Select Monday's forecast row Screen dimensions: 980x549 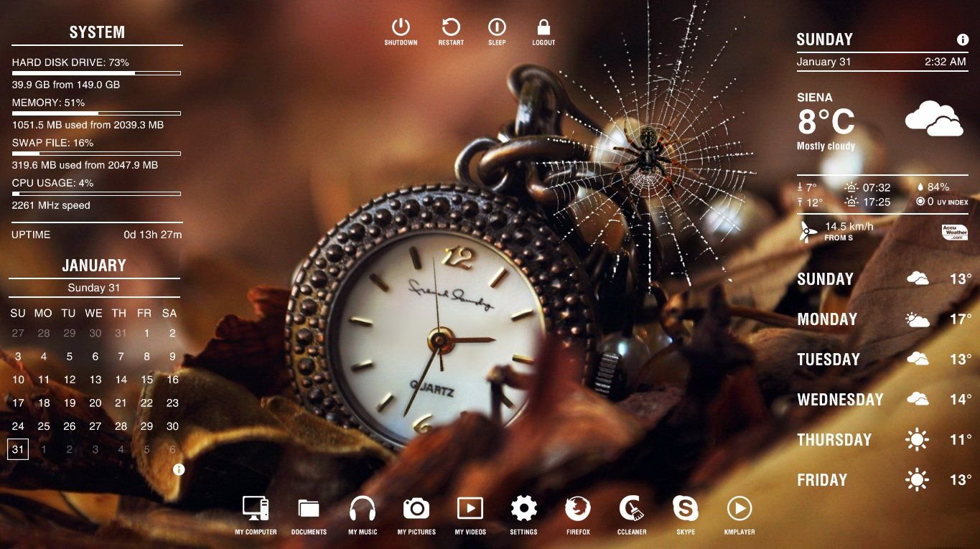pyautogui.click(x=883, y=319)
